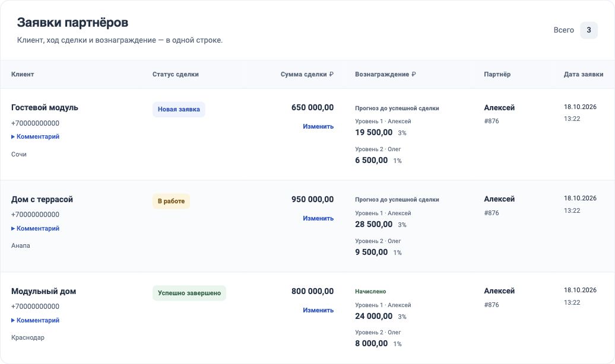Click reward value 24 000,00

374,316
